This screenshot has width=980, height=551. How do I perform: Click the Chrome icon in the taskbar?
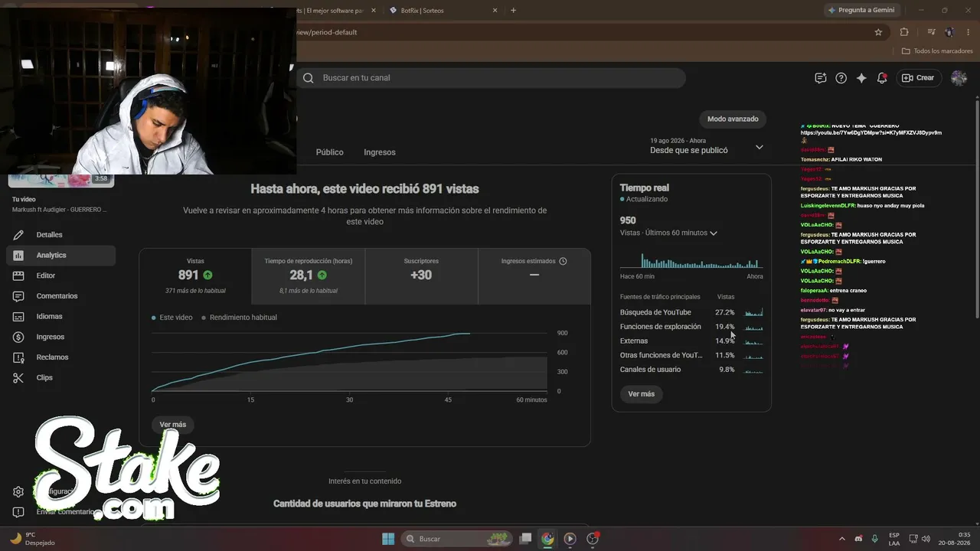(547, 539)
